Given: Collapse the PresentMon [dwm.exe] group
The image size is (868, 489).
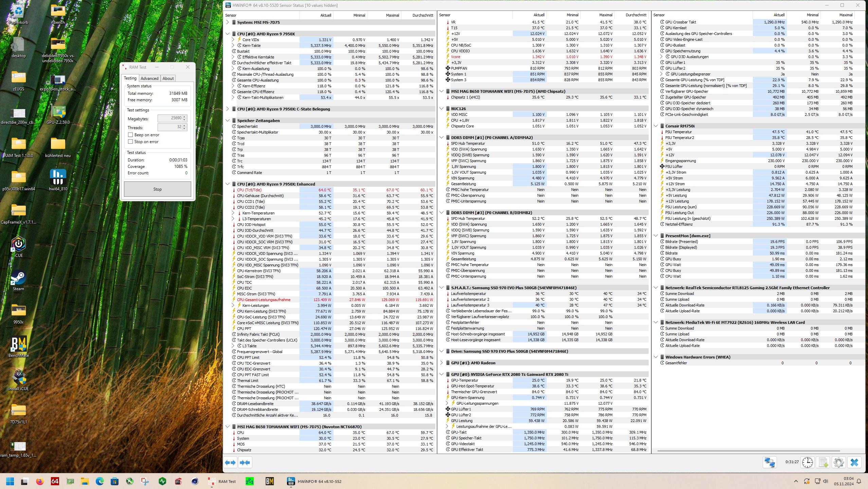Looking at the screenshot, I should (x=656, y=236).
